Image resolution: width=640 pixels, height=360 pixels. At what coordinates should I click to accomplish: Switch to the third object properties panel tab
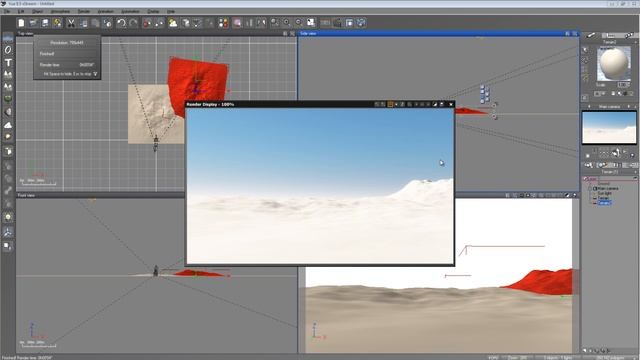(629, 36)
